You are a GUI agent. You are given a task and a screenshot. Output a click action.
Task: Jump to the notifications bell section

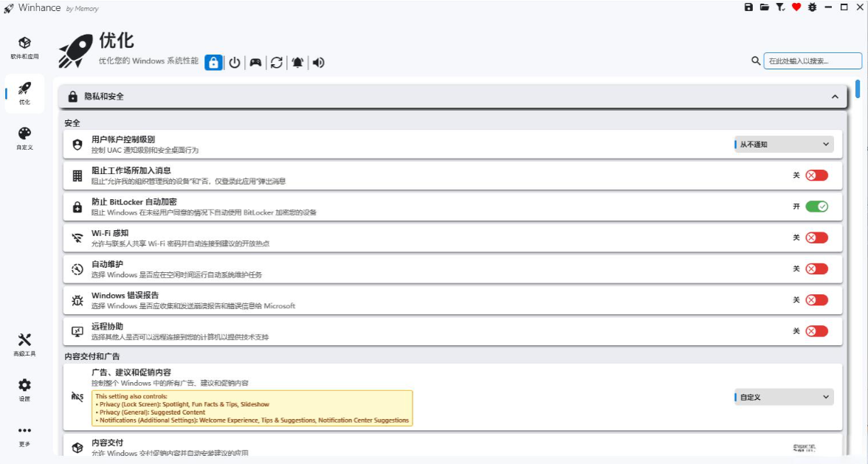297,63
